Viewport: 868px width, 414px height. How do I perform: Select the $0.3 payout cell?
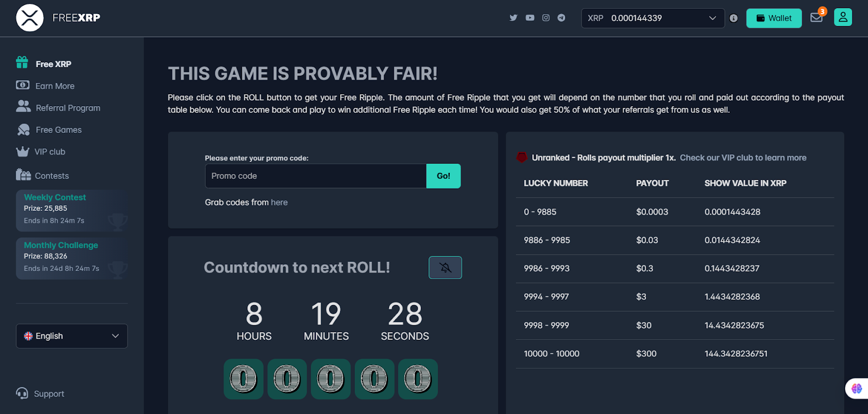[x=644, y=268]
